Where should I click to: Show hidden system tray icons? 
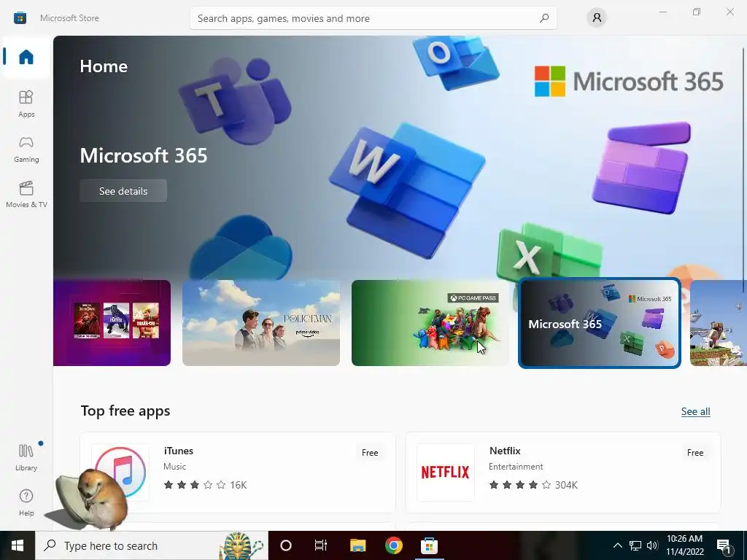pyautogui.click(x=617, y=545)
